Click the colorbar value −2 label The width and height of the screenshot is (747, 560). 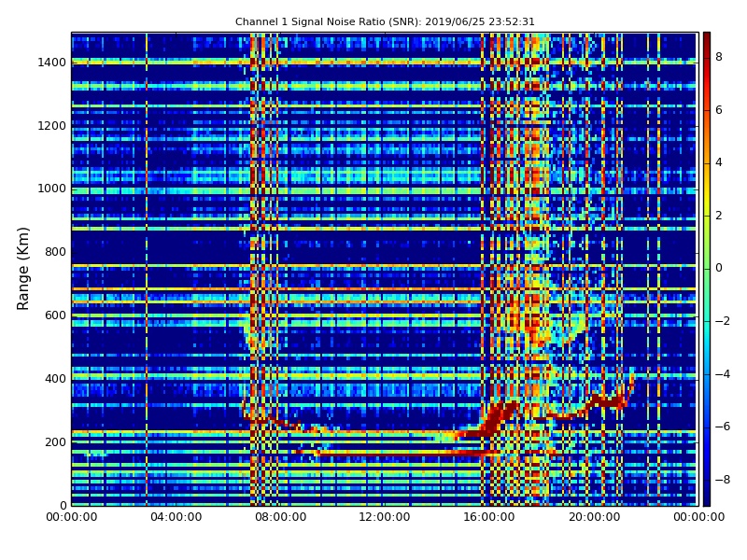tap(723, 321)
